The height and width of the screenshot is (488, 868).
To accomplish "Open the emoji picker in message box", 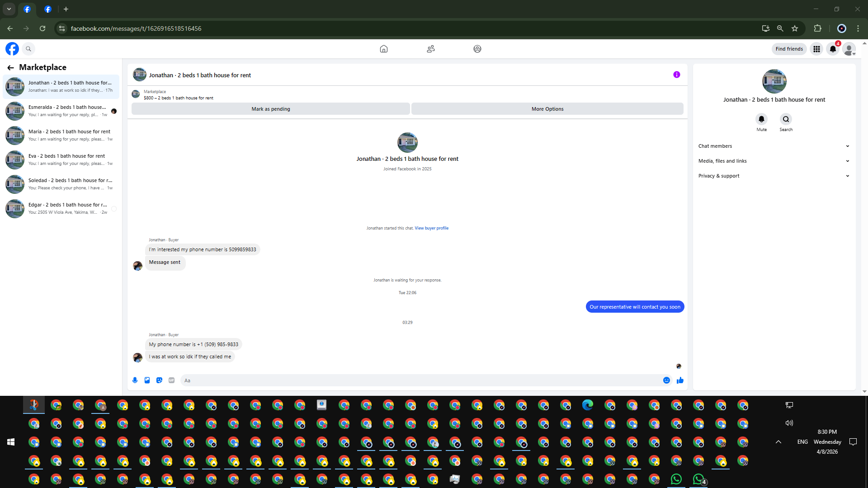I will 666,380.
